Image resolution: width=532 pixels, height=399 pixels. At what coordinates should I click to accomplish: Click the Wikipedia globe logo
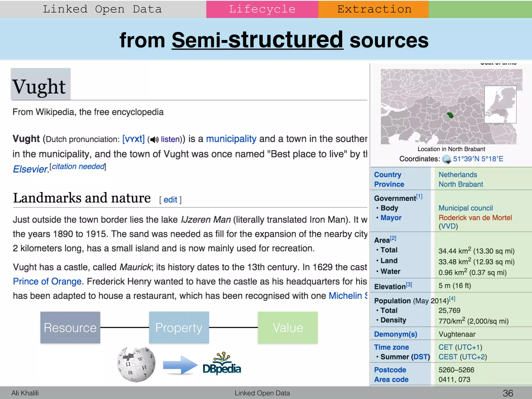(x=136, y=365)
